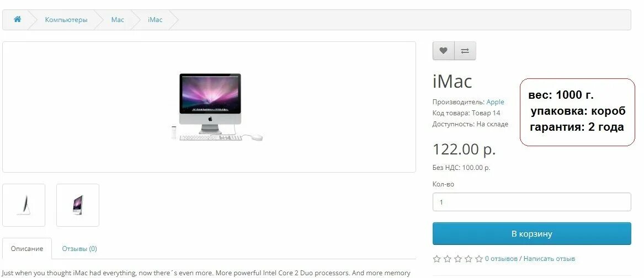Click the fifth rating star
Screen dimensions: 644x278
[479, 259]
